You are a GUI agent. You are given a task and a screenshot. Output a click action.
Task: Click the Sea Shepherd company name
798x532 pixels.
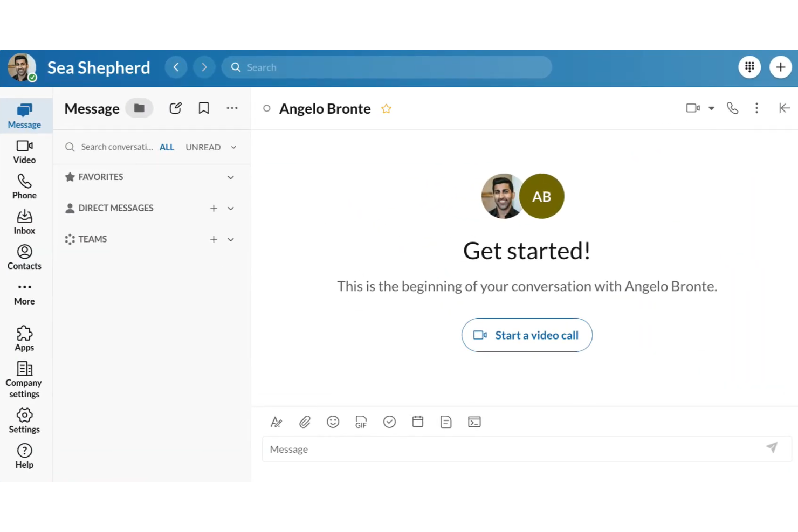tap(99, 68)
